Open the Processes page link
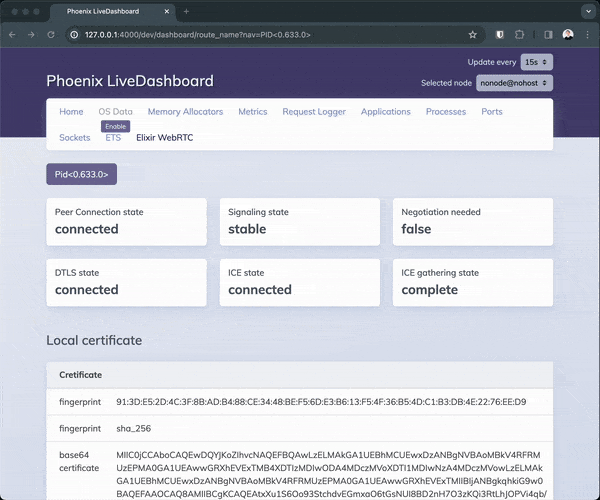Viewport: 600px width, 500px height. (445, 112)
